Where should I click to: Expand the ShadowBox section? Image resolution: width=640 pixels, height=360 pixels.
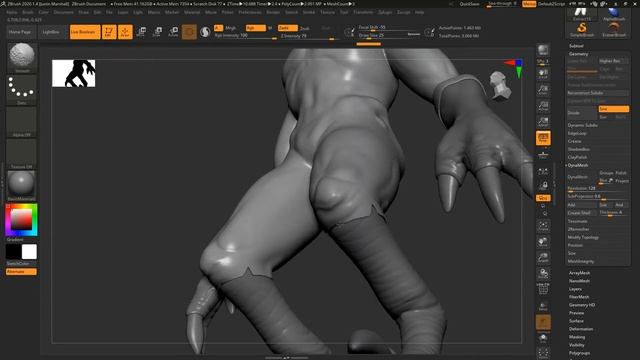[578, 149]
